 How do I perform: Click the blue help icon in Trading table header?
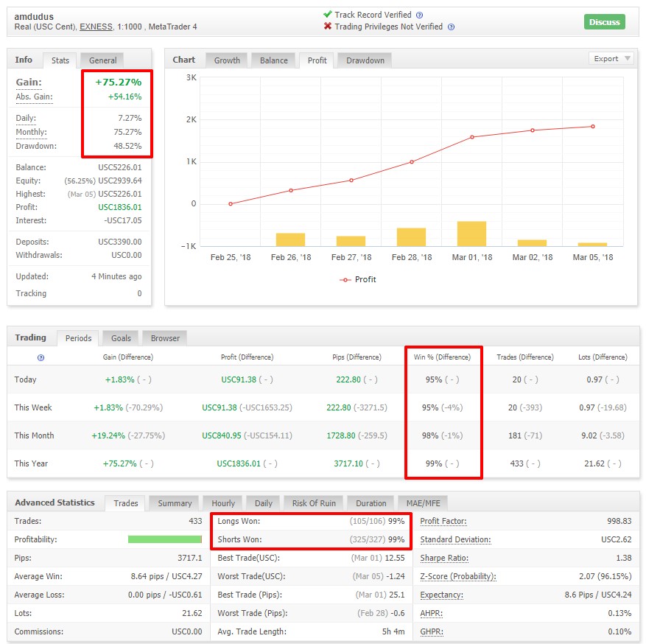click(x=41, y=357)
